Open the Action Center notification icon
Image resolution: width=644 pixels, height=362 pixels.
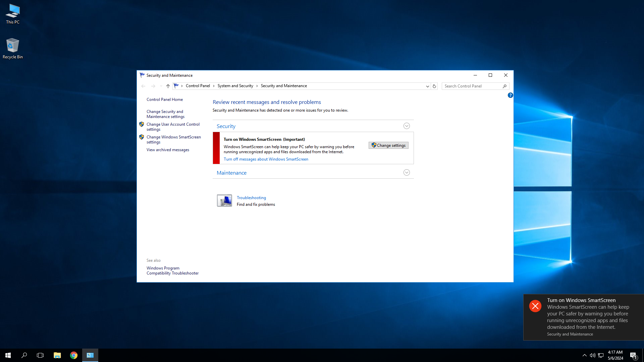[x=633, y=355]
